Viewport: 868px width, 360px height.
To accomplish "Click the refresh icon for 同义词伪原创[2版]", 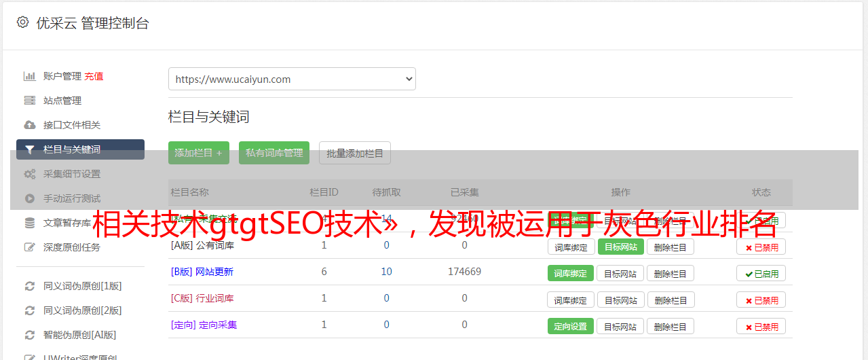I will [30, 310].
